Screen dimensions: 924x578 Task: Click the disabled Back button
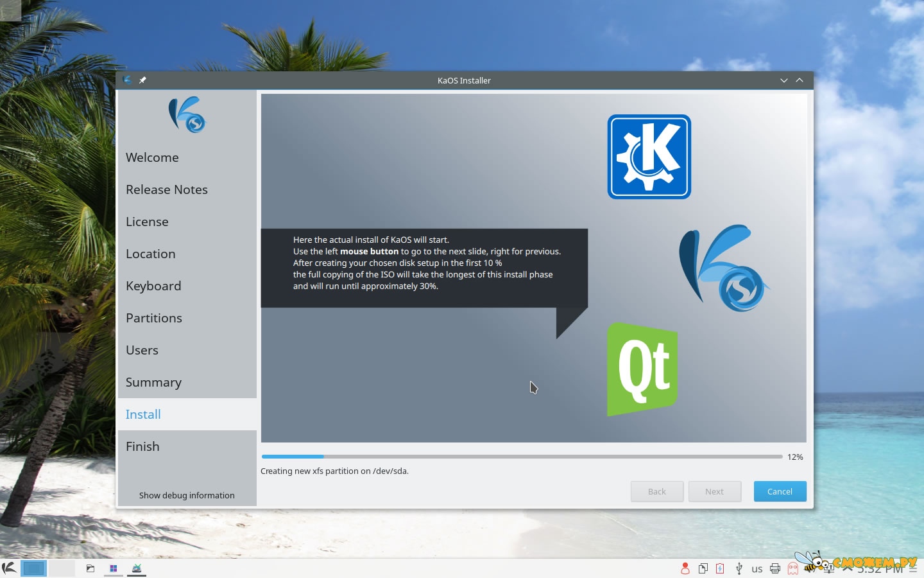pyautogui.click(x=657, y=491)
